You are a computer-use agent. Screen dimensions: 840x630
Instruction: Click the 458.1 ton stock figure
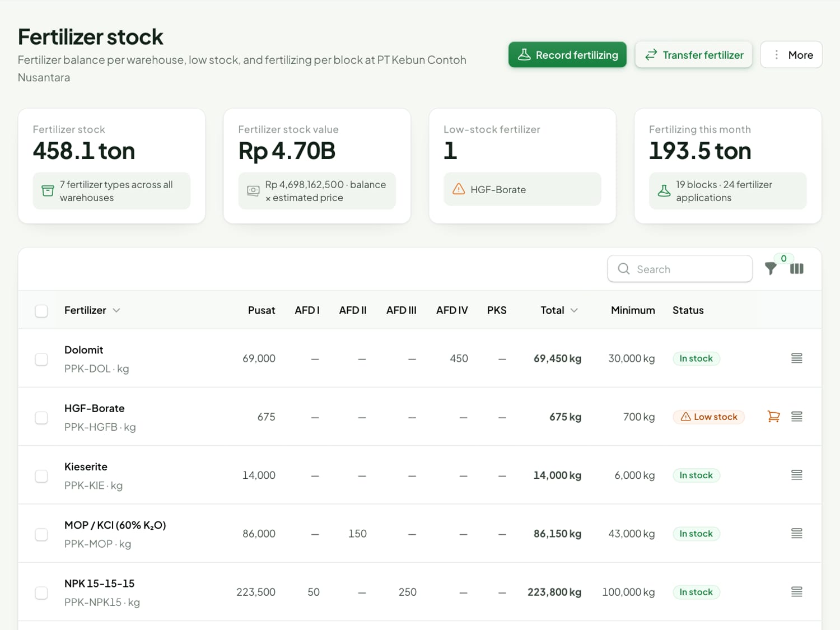[84, 151]
